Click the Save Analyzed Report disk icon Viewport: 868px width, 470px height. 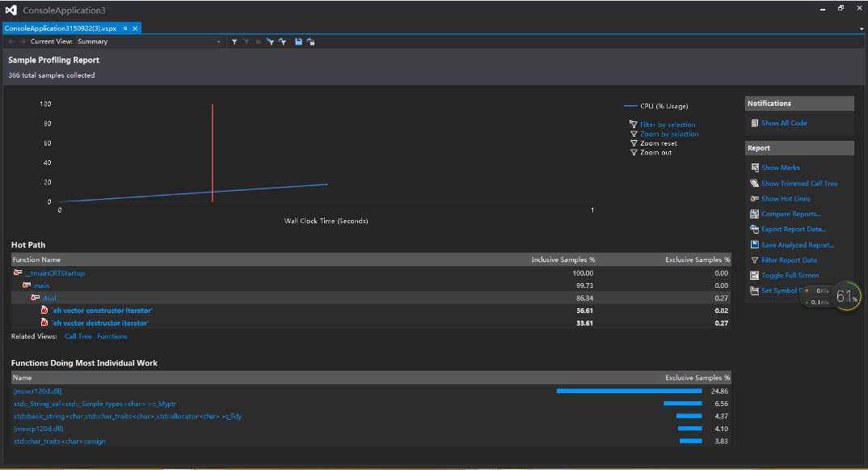point(754,244)
